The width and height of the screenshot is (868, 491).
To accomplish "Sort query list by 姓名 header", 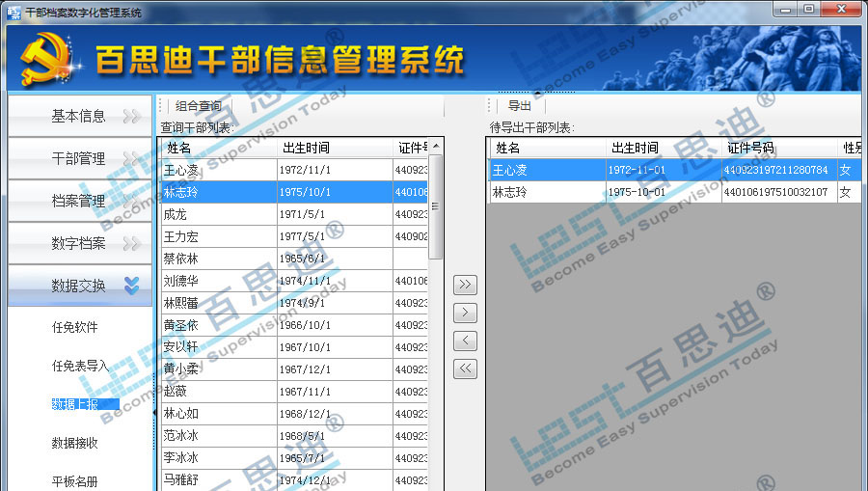I will 219,148.
